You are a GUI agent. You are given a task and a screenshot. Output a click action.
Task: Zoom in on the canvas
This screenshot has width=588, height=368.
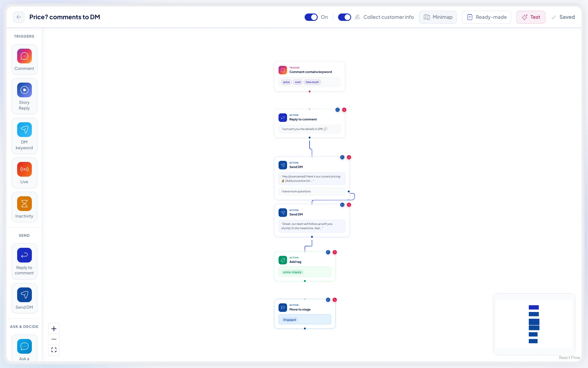coord(54,329)
